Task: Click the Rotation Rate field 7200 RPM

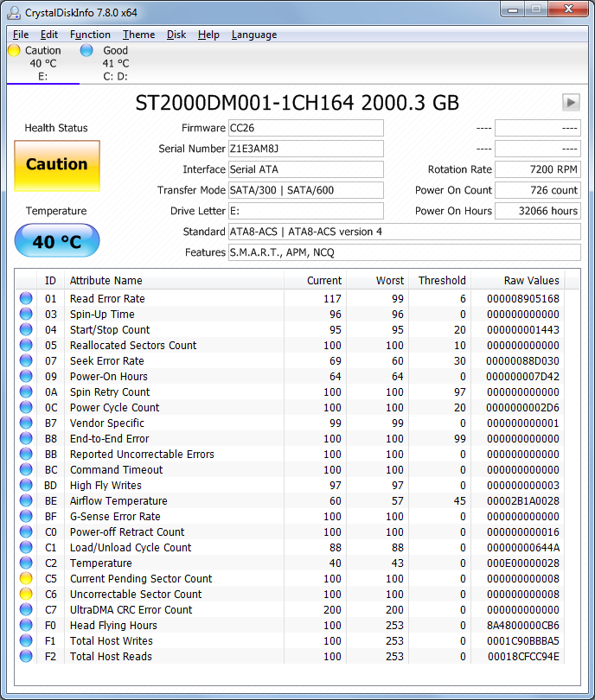Action: [x=538, y=169]
